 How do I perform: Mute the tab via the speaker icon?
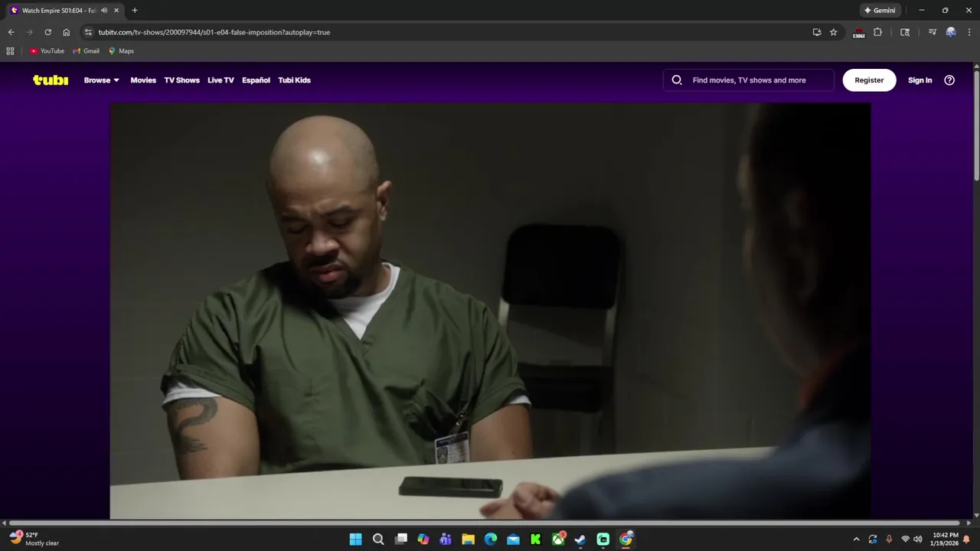click(x=104, y=11)
